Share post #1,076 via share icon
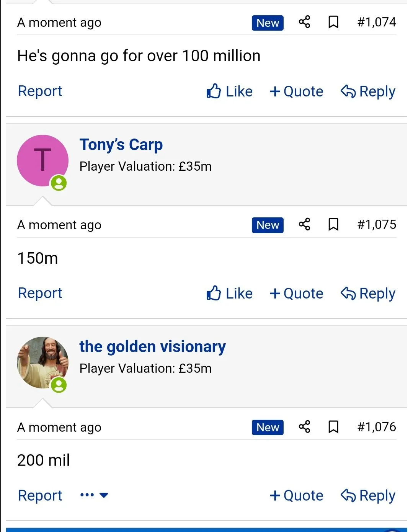Screen dimensions: 408x532 (x=304, y=427)
